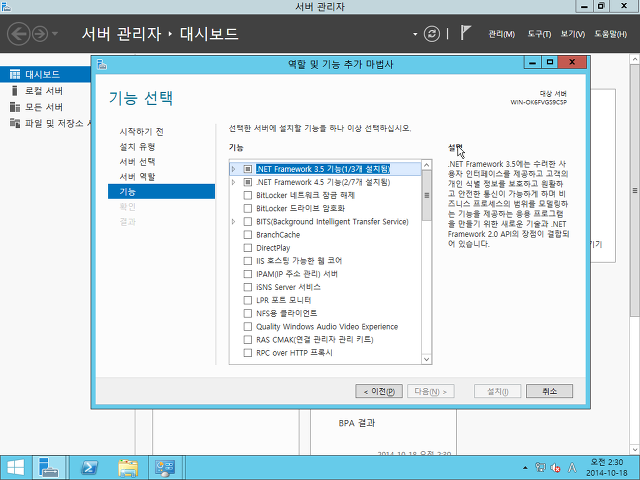Open the 도움말(H) menu
Image resolution: width=640 pixels, height=480 pixels.
point(611,34)
